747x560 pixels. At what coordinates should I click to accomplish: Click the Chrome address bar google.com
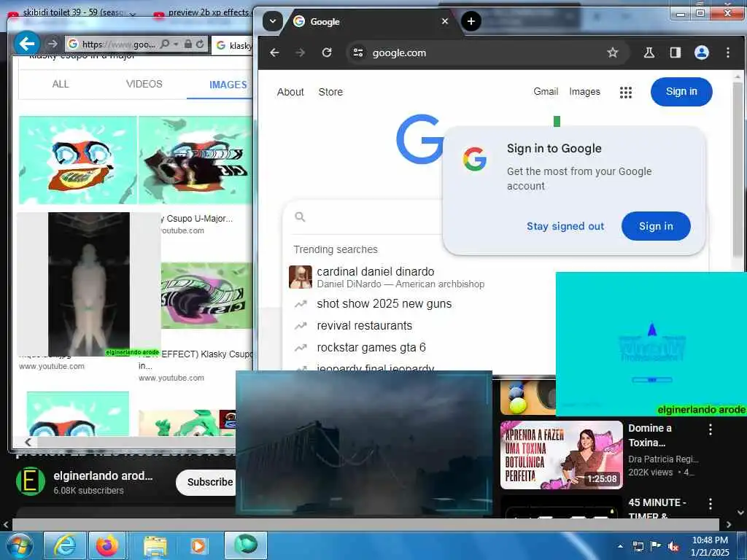pos(486,52)
